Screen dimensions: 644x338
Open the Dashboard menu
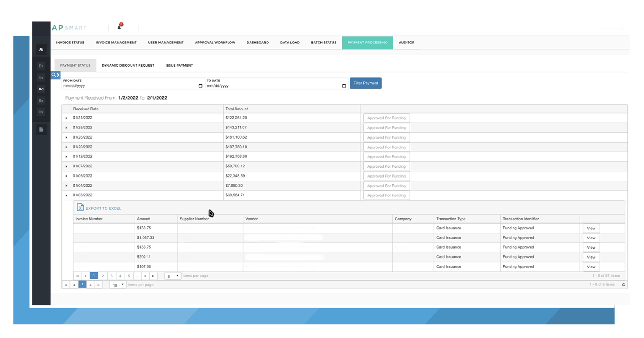click(258, 42)
